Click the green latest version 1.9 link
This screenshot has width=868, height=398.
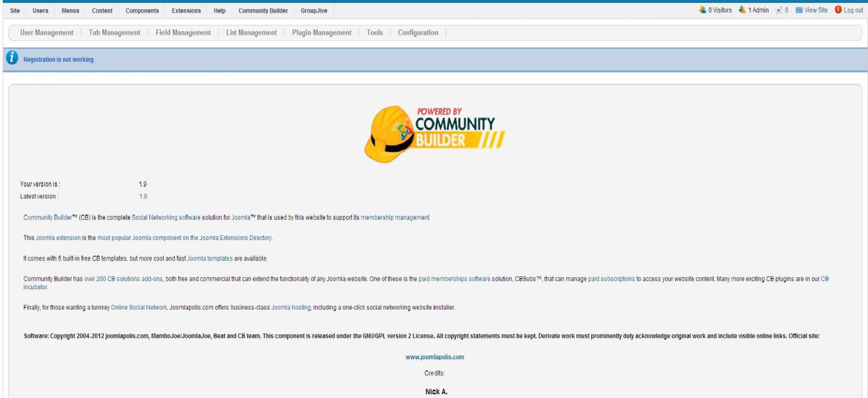(143, 196)
